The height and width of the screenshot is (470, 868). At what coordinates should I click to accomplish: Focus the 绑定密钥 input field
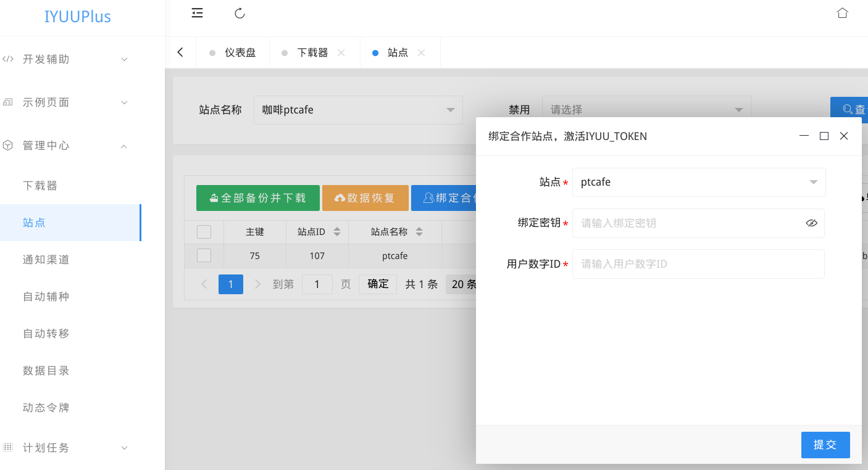tap(698, 223)
